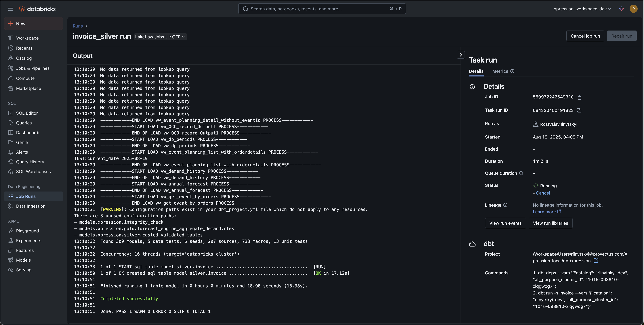Screen dimensions: 644x325
Task: Open Models page
Action: (x=34, y=260)
